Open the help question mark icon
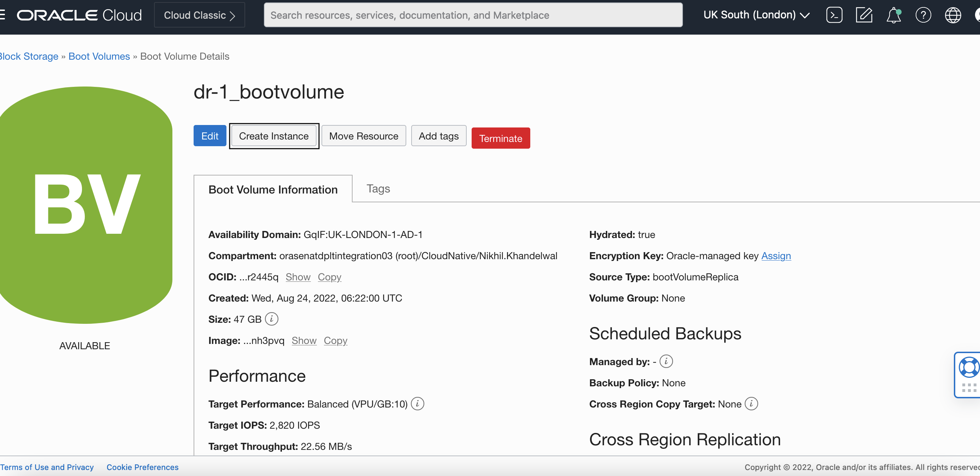This screenshot has width=980, height=476. click(923, 15)
